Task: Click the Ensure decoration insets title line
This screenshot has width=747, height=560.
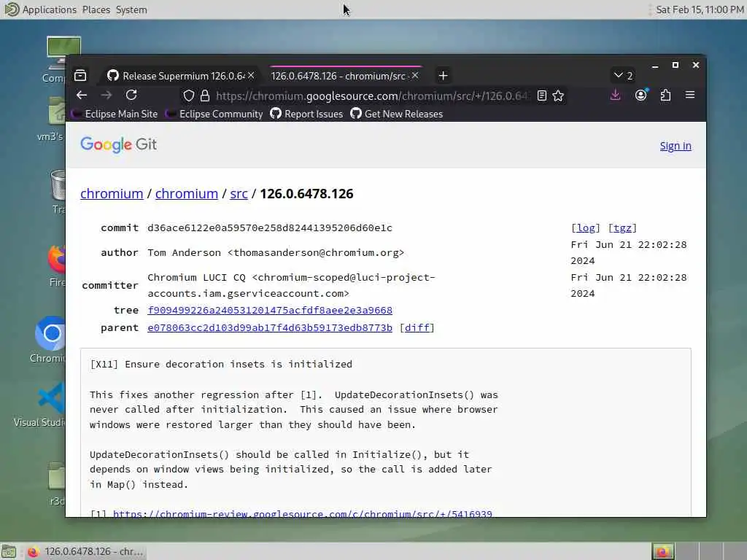Action: point(221,364)
